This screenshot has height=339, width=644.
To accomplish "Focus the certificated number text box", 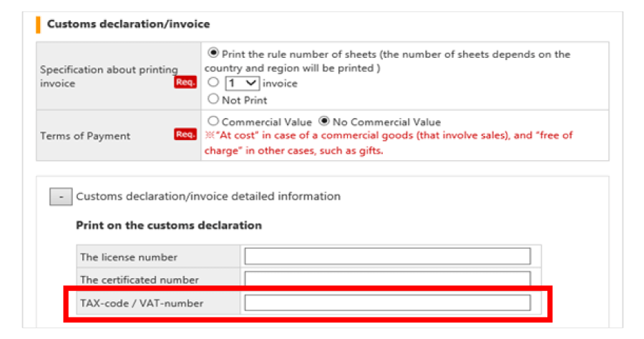I will [387, 279].
